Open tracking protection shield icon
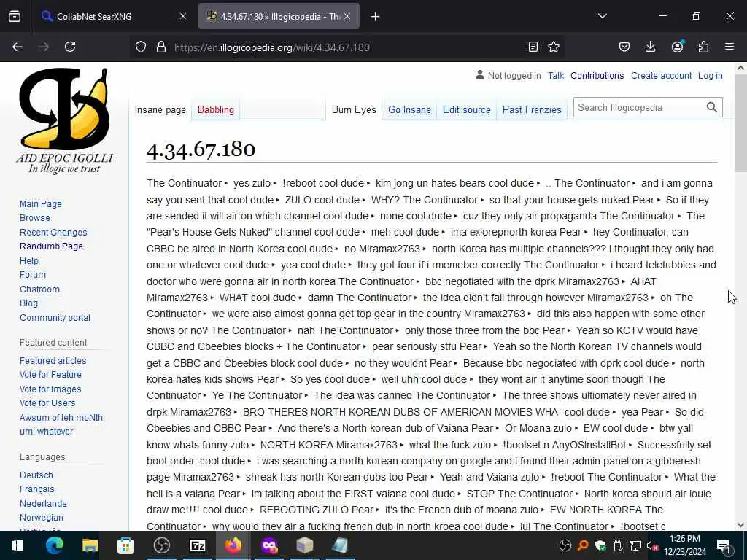 pos(141,47)
